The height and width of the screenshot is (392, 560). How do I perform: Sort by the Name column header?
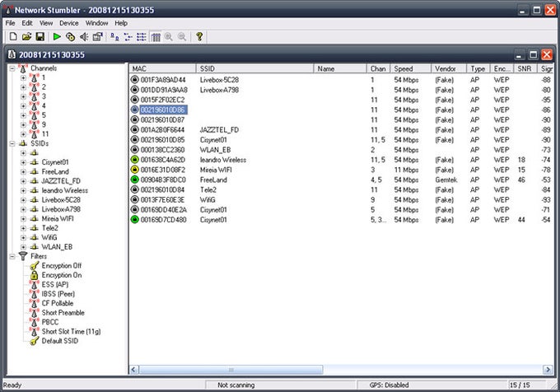[x=340, y=68]
